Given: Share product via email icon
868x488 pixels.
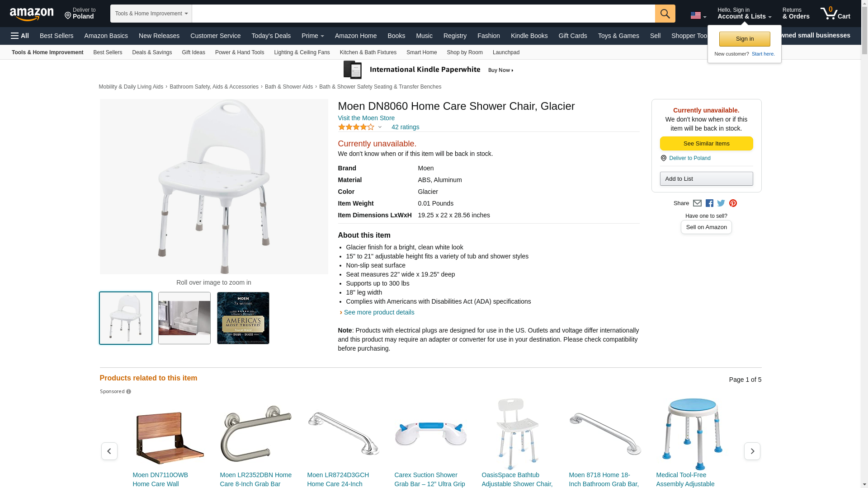Looking at the screenshot, I should (x=697, y=203).
